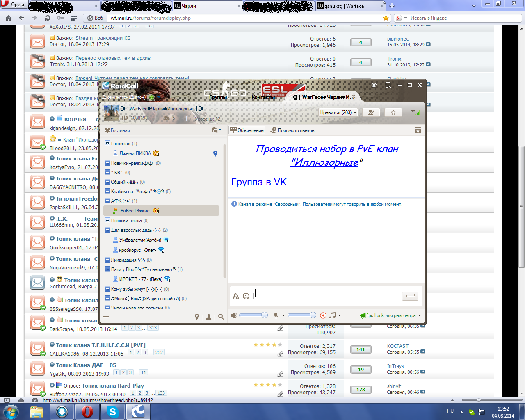525x420 pixels.
Task: Add group to favorites with star button
Action: (x=393, y=112)
